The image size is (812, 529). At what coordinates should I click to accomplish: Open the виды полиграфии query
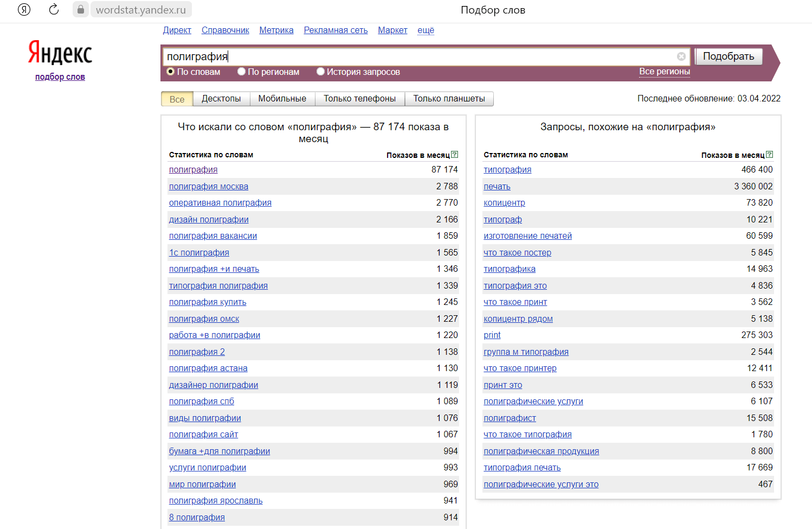pos(205,418)
